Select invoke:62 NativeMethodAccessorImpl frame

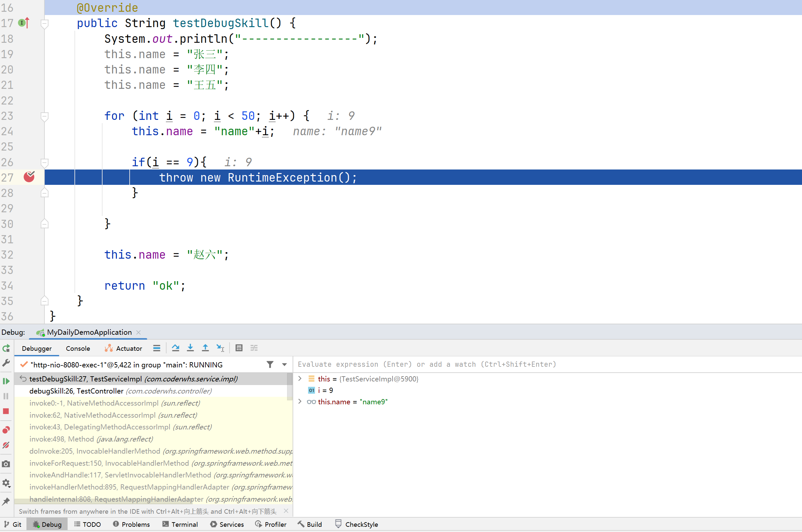154,415
